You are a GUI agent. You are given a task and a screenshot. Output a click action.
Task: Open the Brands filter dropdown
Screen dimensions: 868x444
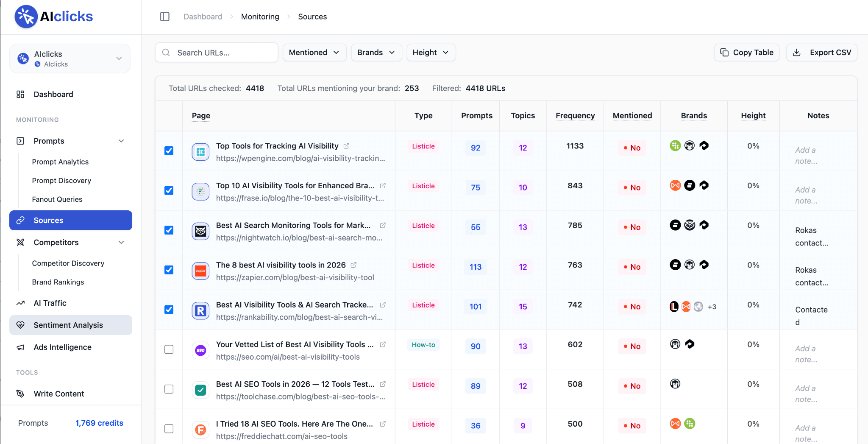click(376, 53)
